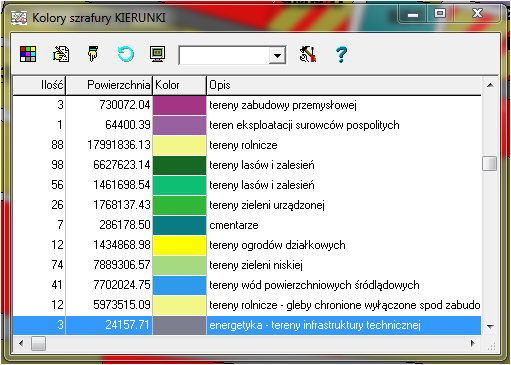Click the area value 7702024.75
Screen dimensions: 511x365
click(122, 285)
